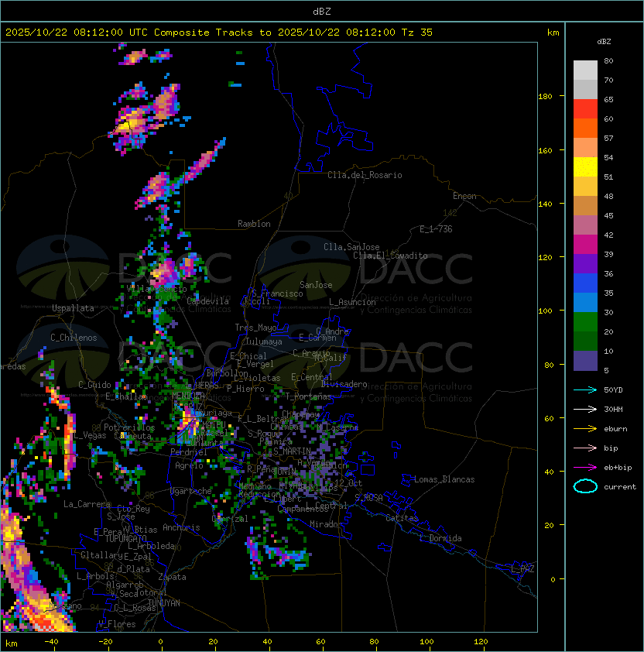This screenshot has width=644, height=652.
Task: Pick the yellow 51-54 dBZ swatch
Action: coord(585,166)
